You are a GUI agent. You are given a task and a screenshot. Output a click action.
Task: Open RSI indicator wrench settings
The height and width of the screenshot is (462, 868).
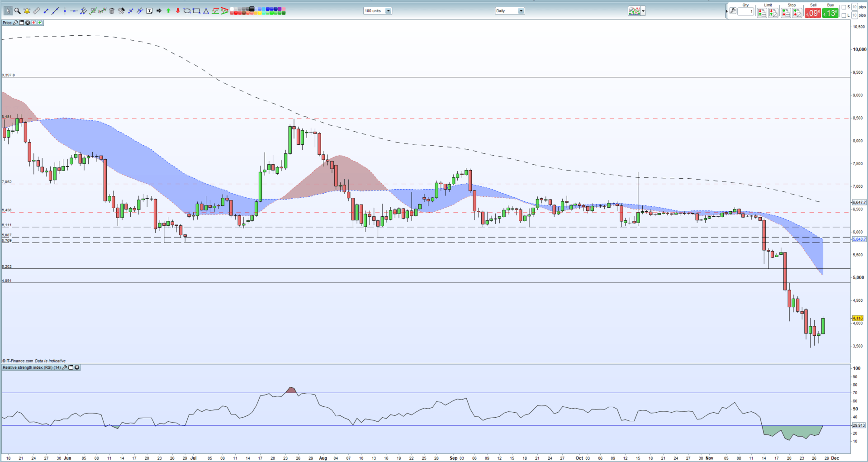65,367
